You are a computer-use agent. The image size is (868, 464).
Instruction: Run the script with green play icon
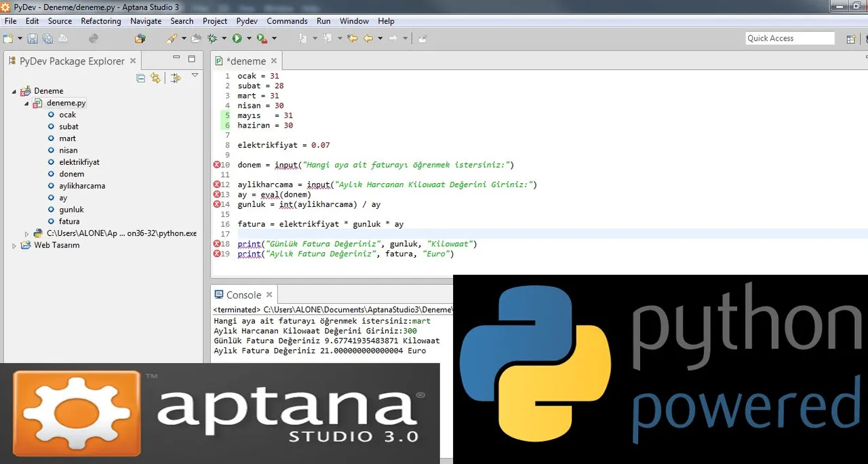click(x=237, y=39)
